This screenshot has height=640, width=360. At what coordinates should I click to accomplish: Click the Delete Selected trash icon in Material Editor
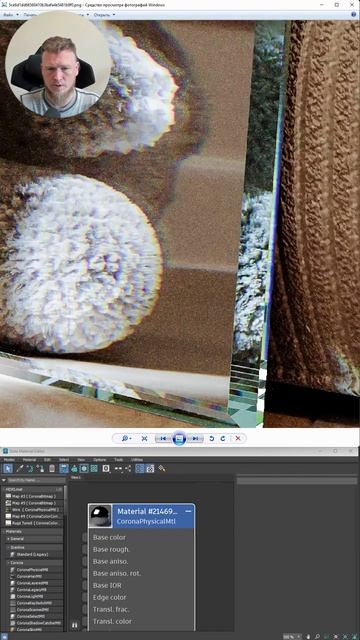point(52,469)
